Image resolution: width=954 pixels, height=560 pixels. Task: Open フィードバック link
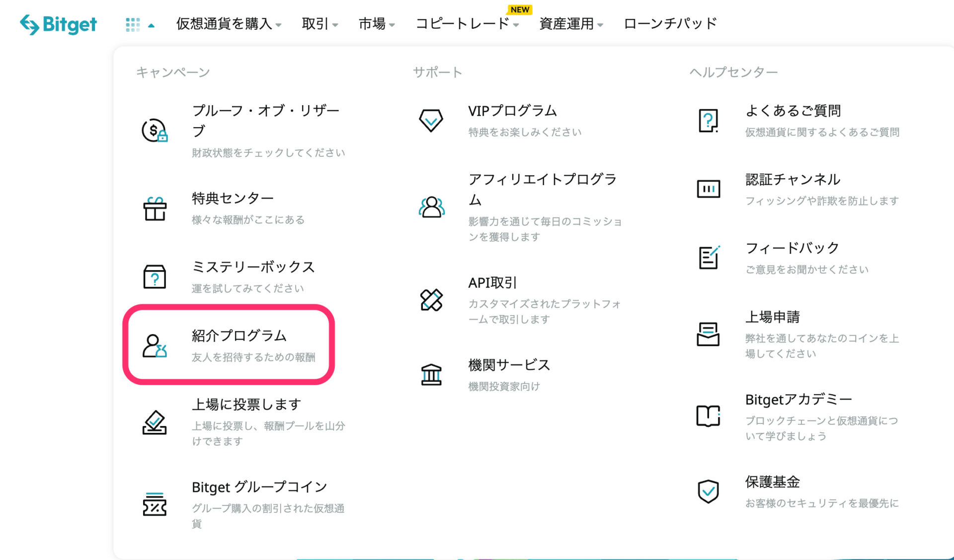coord(792,248)
